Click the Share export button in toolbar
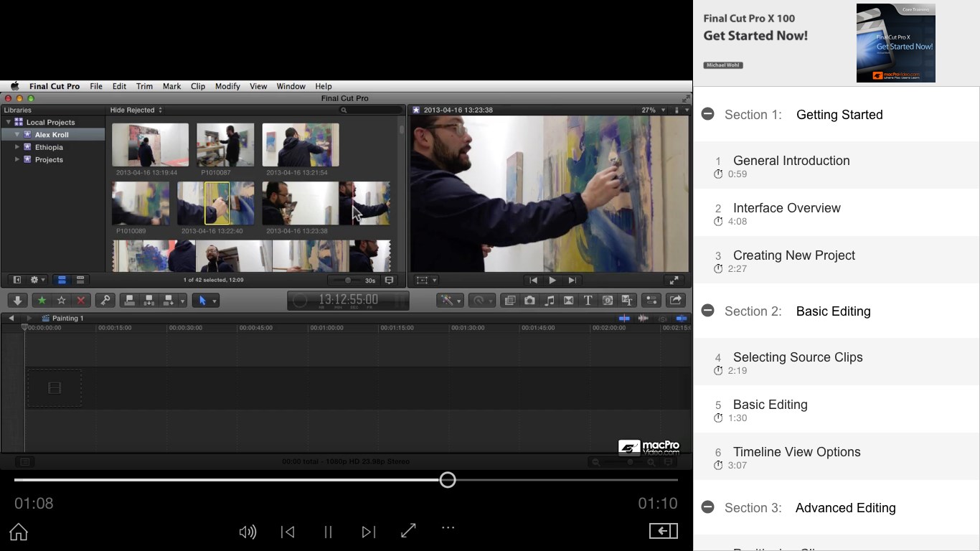This screenshot has width=980, height=551. tap(676, 301)
